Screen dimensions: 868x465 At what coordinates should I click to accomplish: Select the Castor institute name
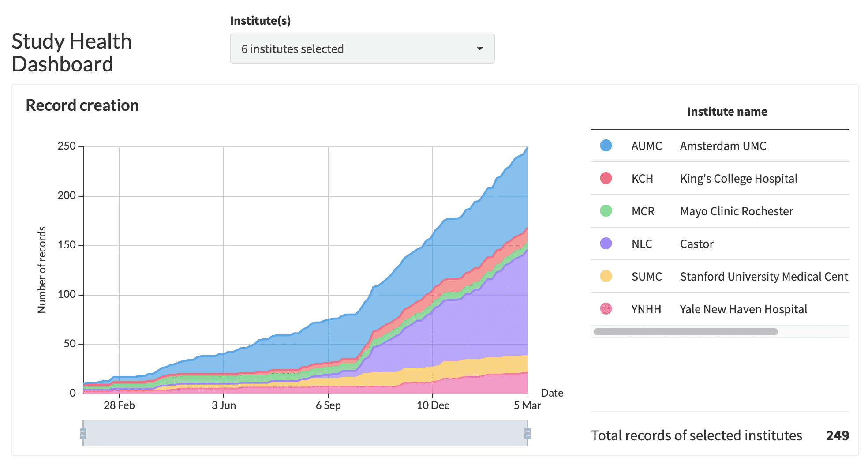[697, 244]
